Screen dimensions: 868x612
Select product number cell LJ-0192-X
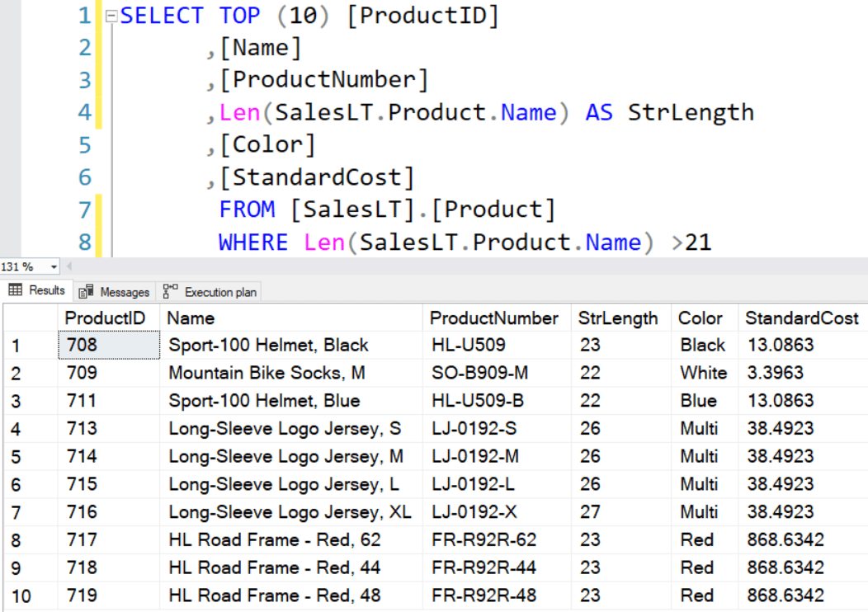(x=497, y=512)
